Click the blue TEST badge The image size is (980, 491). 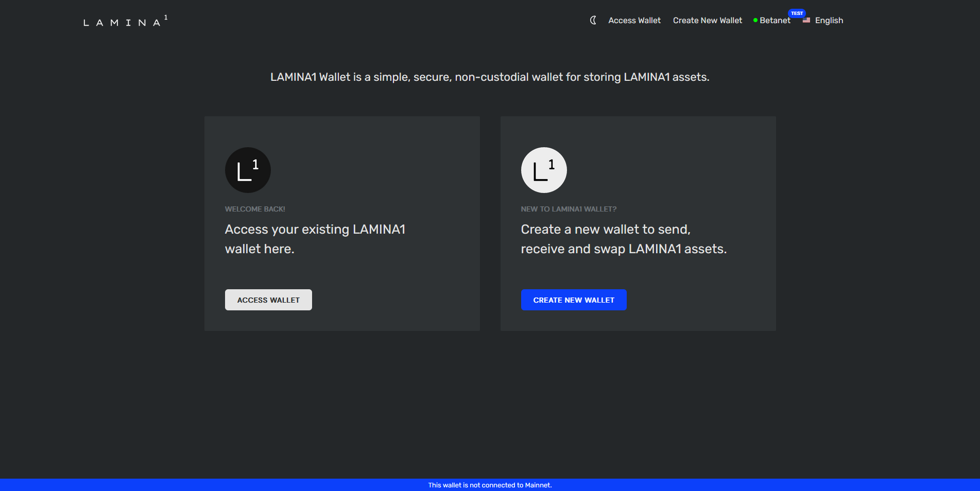tap(797, 13)
